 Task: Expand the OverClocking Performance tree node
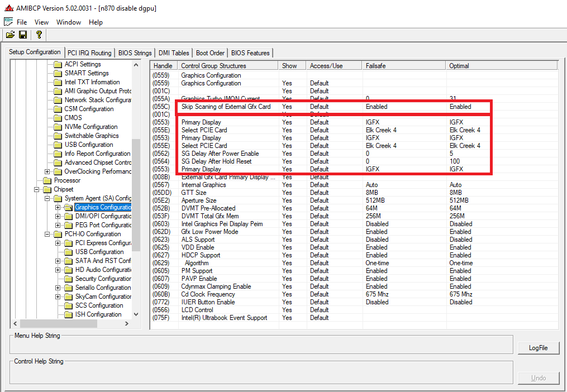click(47, 171)
